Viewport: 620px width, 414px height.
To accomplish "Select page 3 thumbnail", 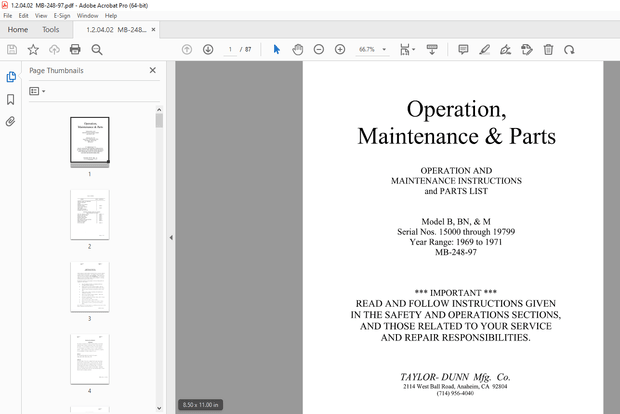I will (x=90, y=287).
